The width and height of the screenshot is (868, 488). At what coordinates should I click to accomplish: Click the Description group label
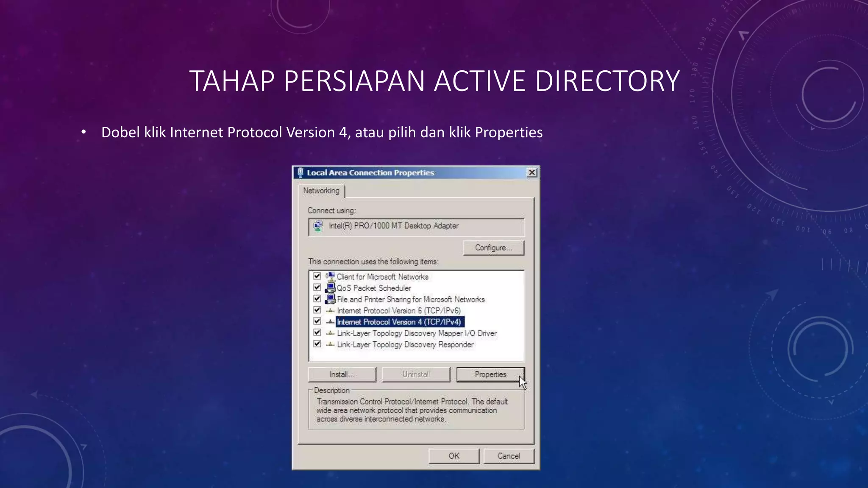coord(332,390)
